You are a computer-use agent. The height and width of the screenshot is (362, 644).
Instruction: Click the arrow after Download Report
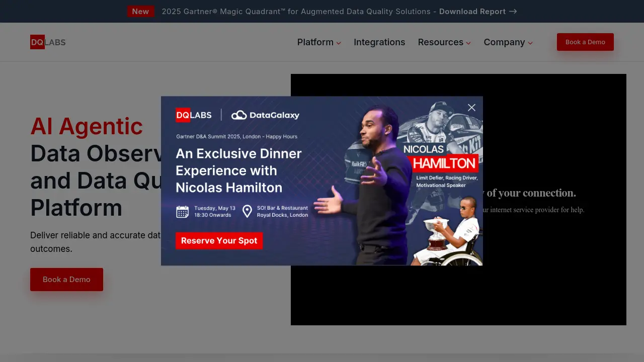pyautogui.click(x=513, y=12)
